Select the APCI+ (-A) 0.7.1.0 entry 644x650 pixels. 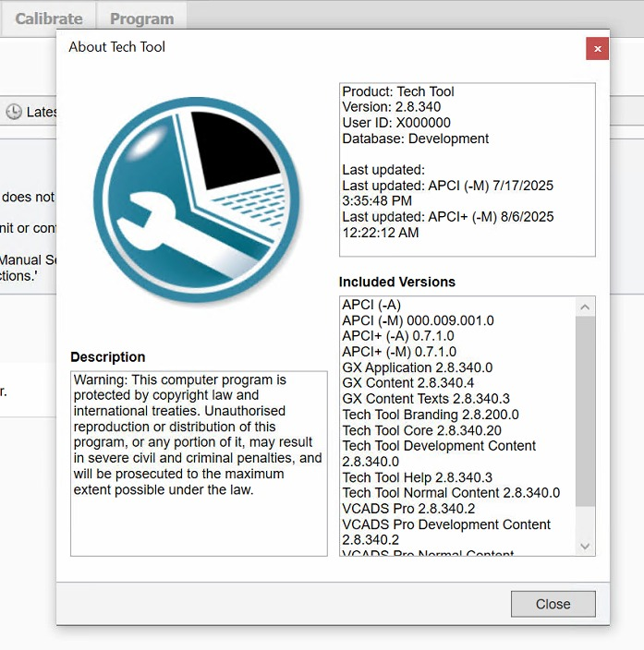click(x=398, y=336)
